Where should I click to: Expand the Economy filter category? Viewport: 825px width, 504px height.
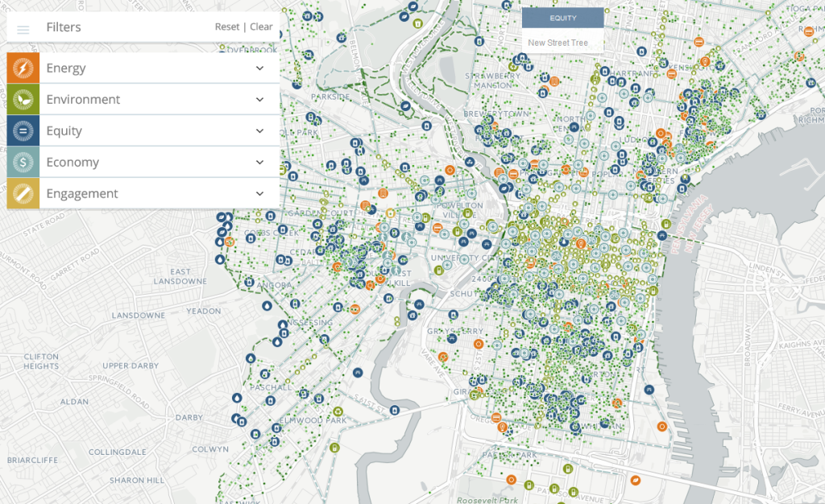259,162
